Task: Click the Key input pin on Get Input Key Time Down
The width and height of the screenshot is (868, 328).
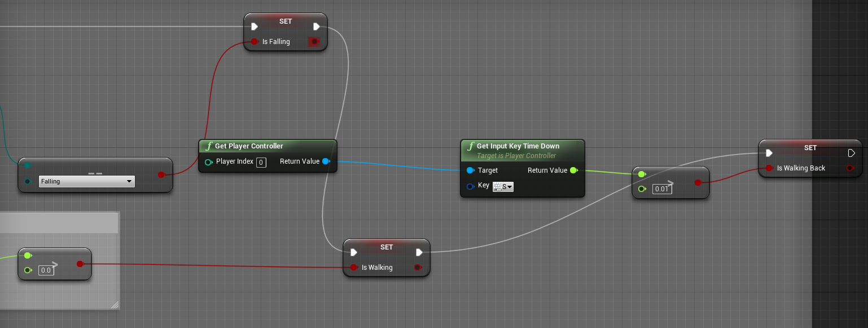Action: 470,186
